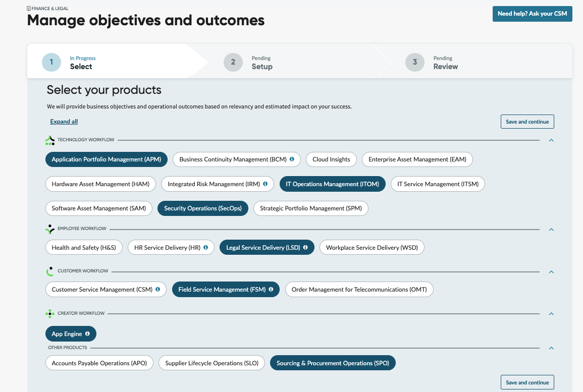Select Supplier Lifecycle Operations (SLO)
The image size is (583, 392).
[x=211, y=363]
